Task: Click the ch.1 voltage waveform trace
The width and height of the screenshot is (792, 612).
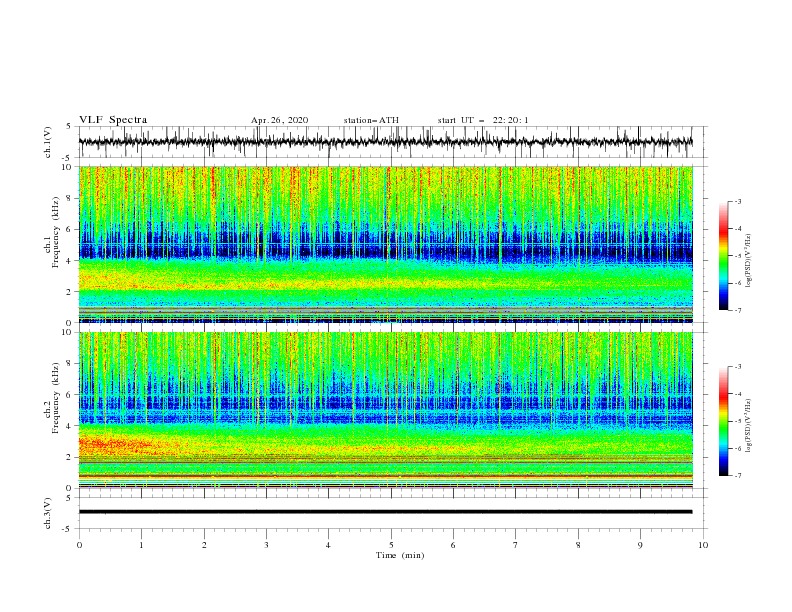Action: pos(386,142)
